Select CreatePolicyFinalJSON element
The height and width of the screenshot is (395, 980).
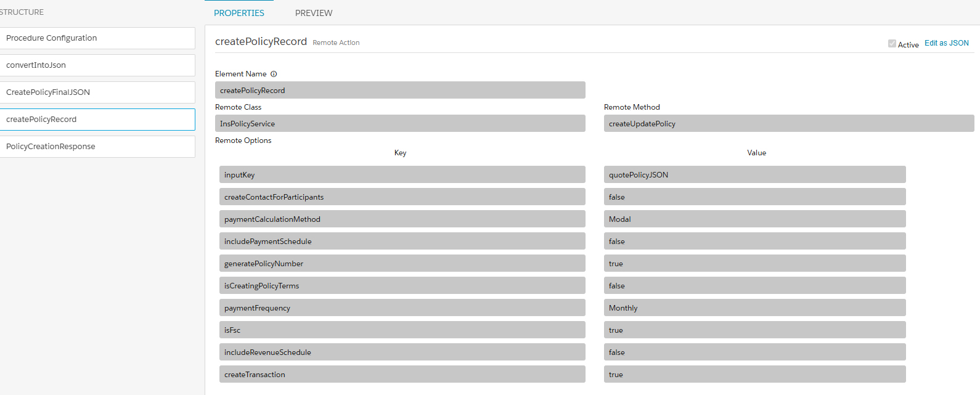click(x=97, y=92)
